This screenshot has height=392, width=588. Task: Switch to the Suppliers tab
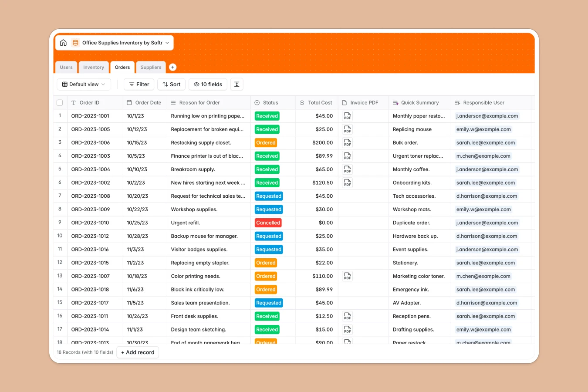tap(151, 67)
